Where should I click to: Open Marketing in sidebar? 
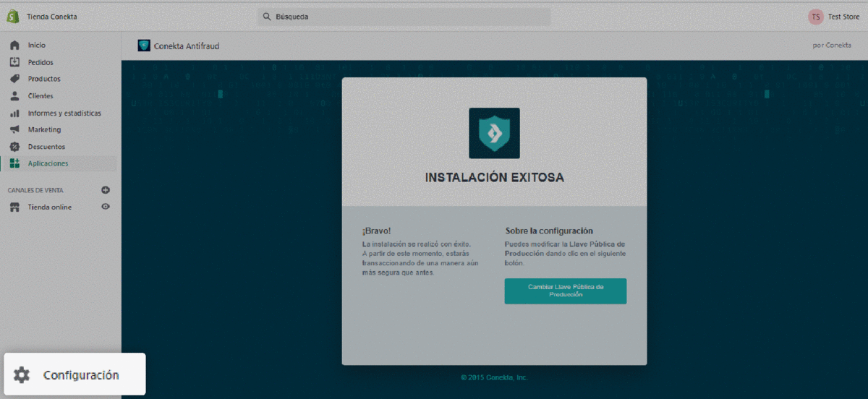click(44, 129)
